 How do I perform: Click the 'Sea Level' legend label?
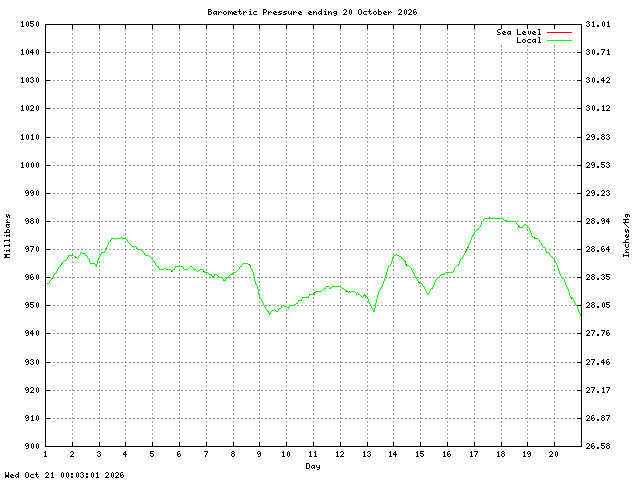click(519, 32)
